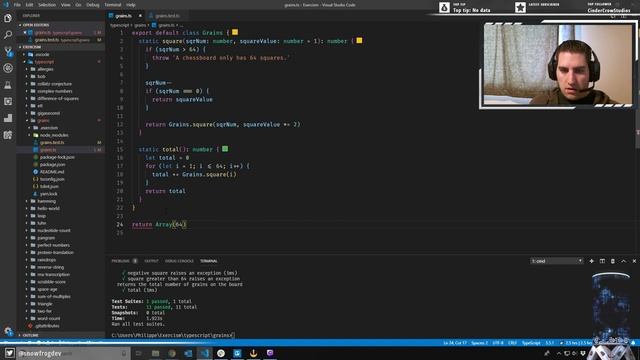Switch to the grains.test.ts editor tab
This screenshot has height=360, width=640.
click(x=167, y=16)
